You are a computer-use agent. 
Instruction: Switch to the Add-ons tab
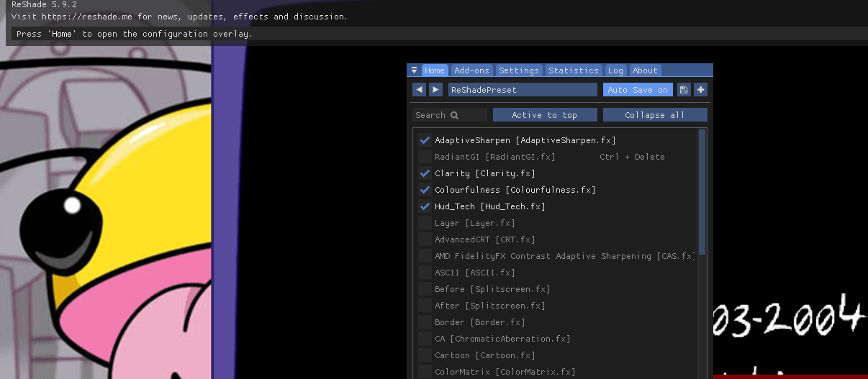tap(472, 70)
